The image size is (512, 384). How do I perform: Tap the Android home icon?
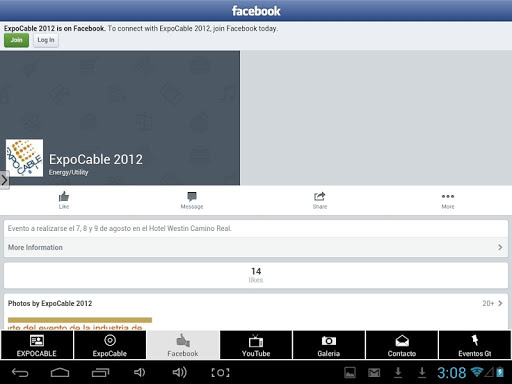coord(60,372)
